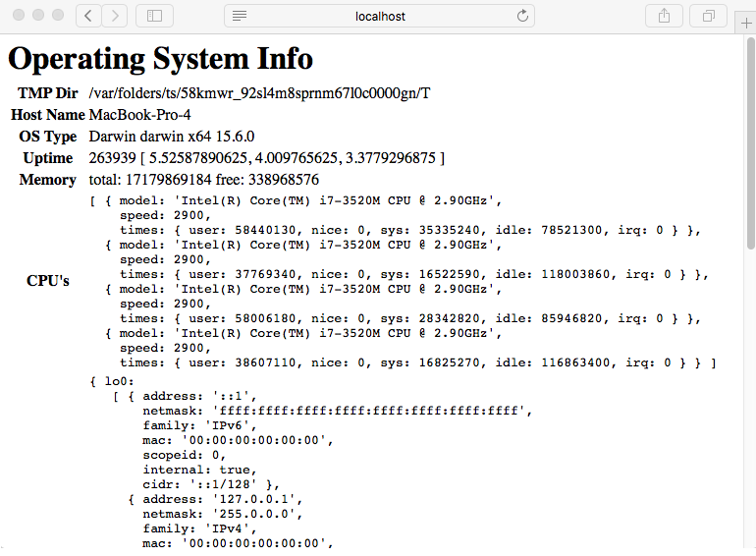The image size is (756, 556).
Task: Open the Share menu
Action: [664, 16]
